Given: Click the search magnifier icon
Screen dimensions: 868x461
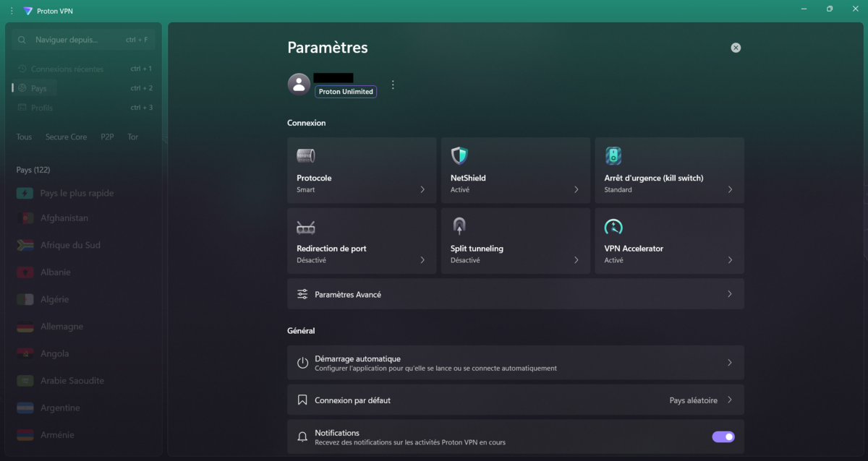Looking at the screenshot, I should 22,40.
